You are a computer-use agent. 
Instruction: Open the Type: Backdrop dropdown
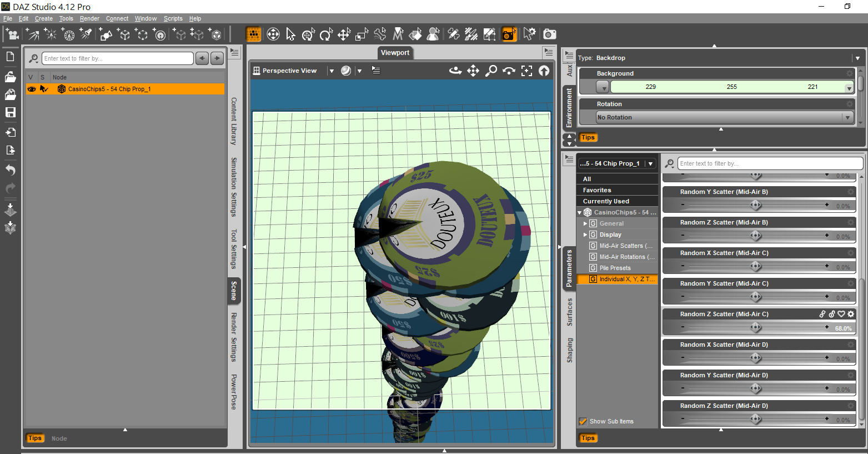tap(857, 58)
